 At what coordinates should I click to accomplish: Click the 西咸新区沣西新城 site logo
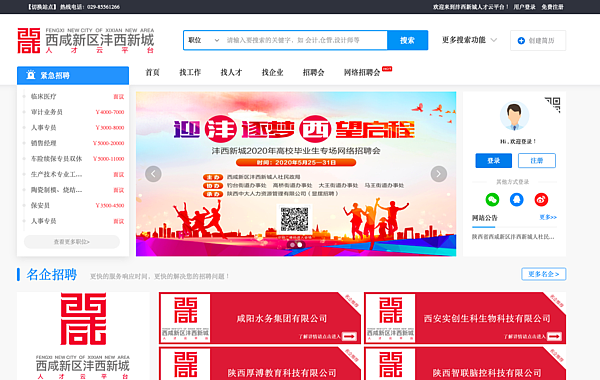86,41
